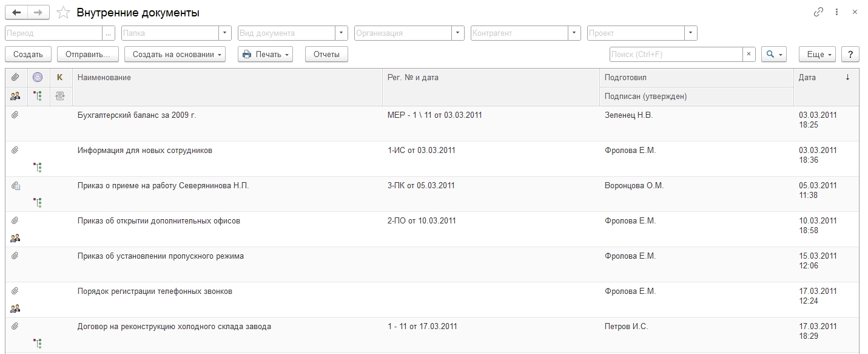Open the Контрагент dropdown arrow
This screenshot has width=868, height=354.
coord(574,33)
